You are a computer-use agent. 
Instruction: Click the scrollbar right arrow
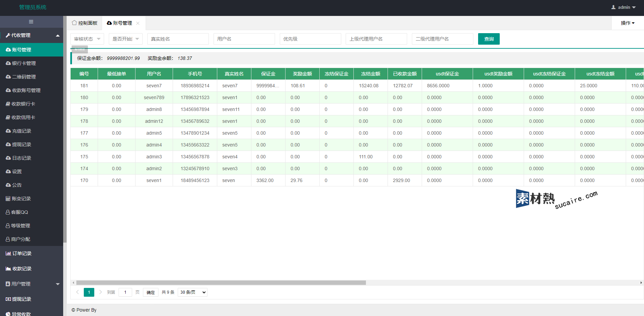(x=641, y=283)
